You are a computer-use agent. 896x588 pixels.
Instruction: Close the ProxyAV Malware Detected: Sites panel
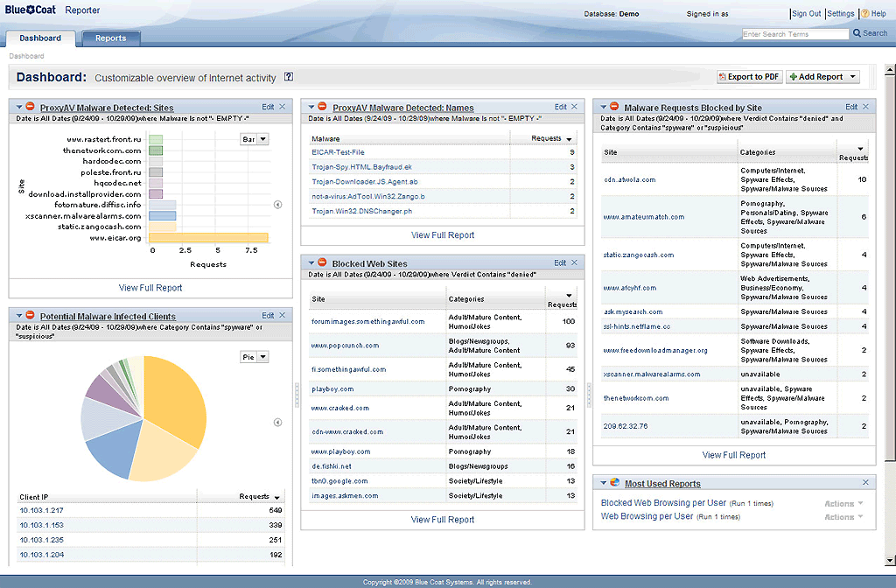[x=283, y=107]
